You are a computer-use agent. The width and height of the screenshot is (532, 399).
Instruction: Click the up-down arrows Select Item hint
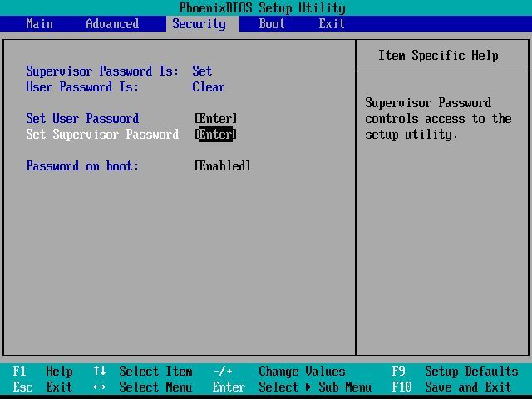(x=143, y=372)
